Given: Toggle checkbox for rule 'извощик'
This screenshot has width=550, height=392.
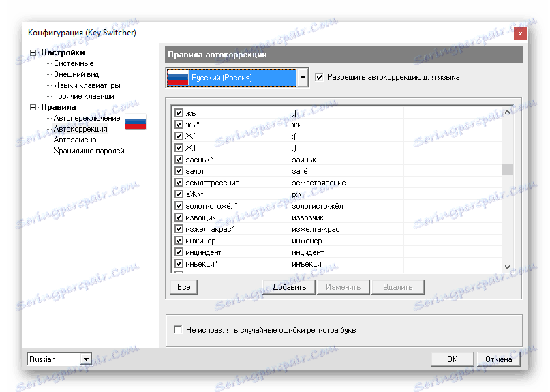Looking at the screenshot, I should click(x=179, y=217).
